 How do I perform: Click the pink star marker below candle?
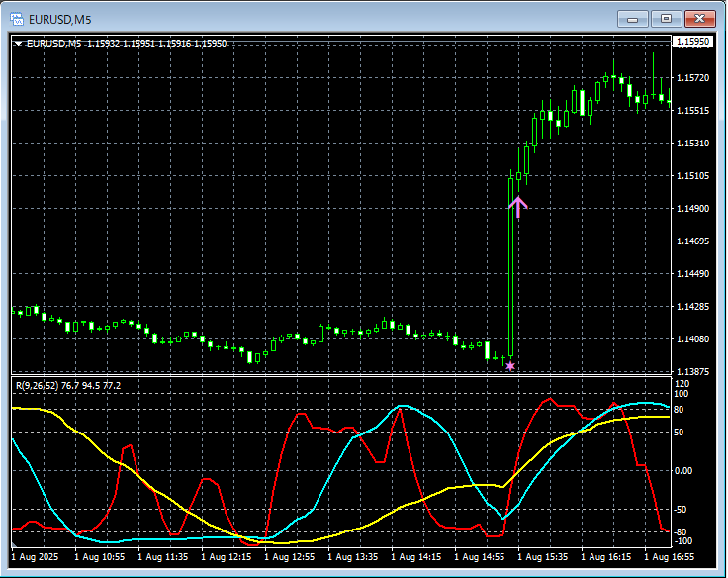[510, 366]
